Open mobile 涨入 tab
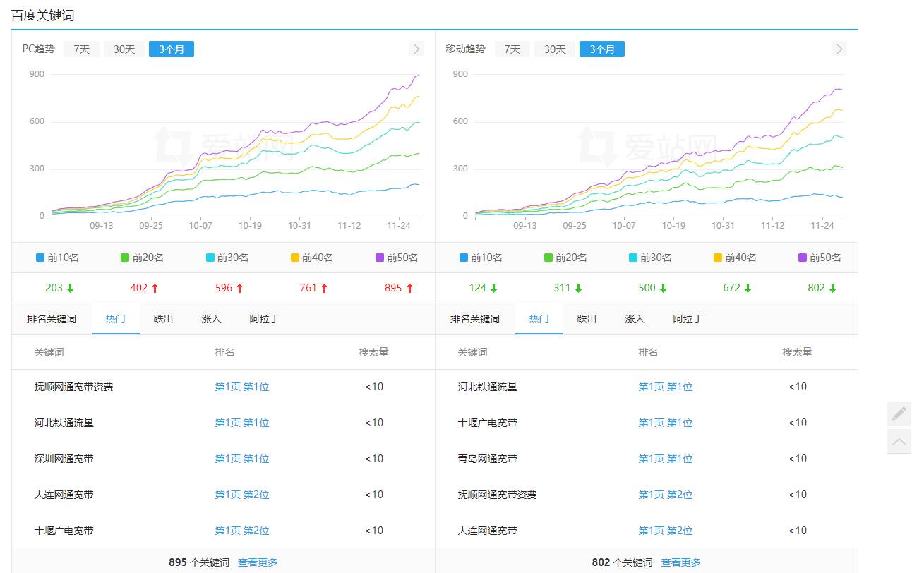This screenshot has width=924, height=573. point(635,319)
